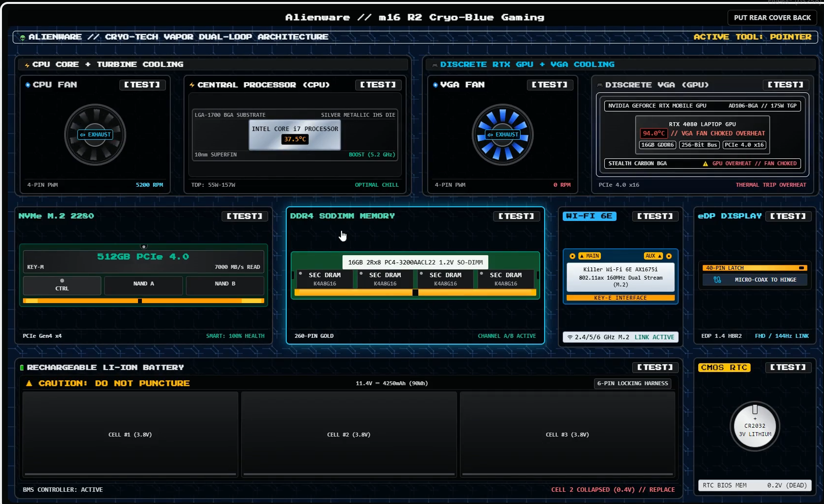This screenshot has height=504, width=824.
Task: Click the PCIe 4.0 x16 GPU badge
Action: (744, 145)
